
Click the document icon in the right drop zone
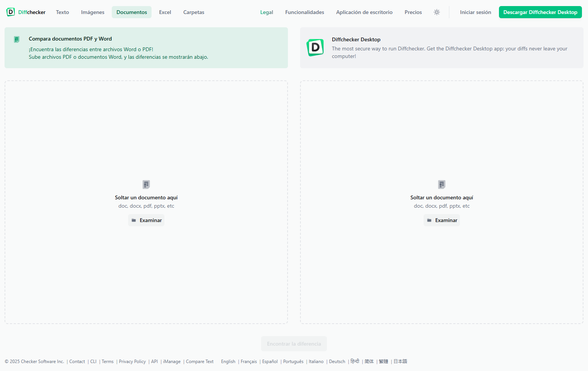pyautogui.click(x=441, y=184)
